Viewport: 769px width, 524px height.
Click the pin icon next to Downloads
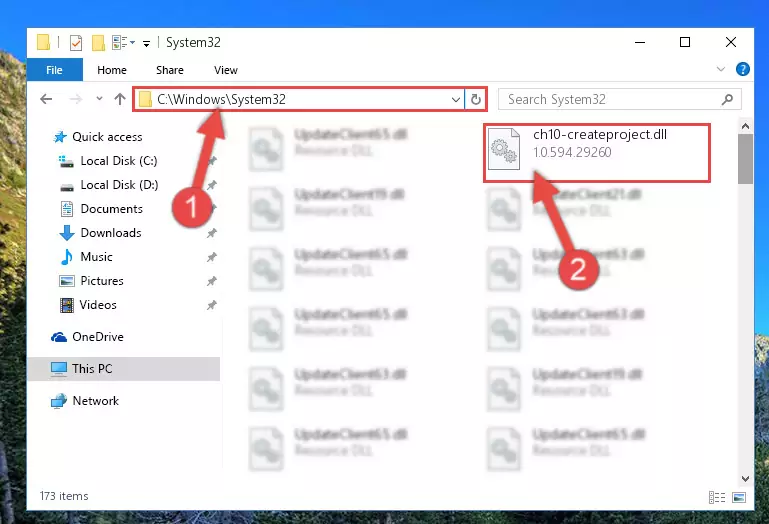211,234
